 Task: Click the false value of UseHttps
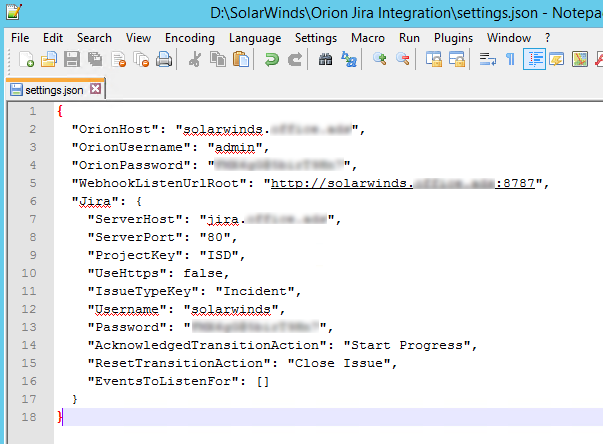click(203, 273)
